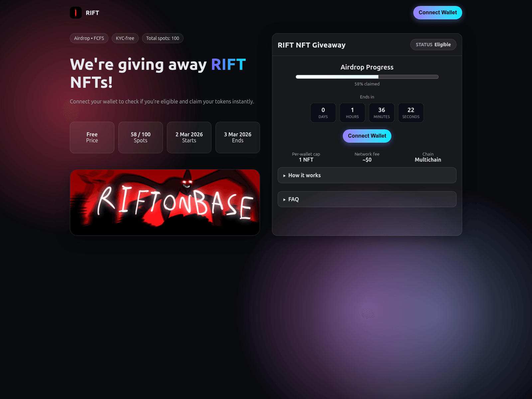Select the KYC-free badge
This screenshot has width=532, height=399.
click(x=125, y=38)
